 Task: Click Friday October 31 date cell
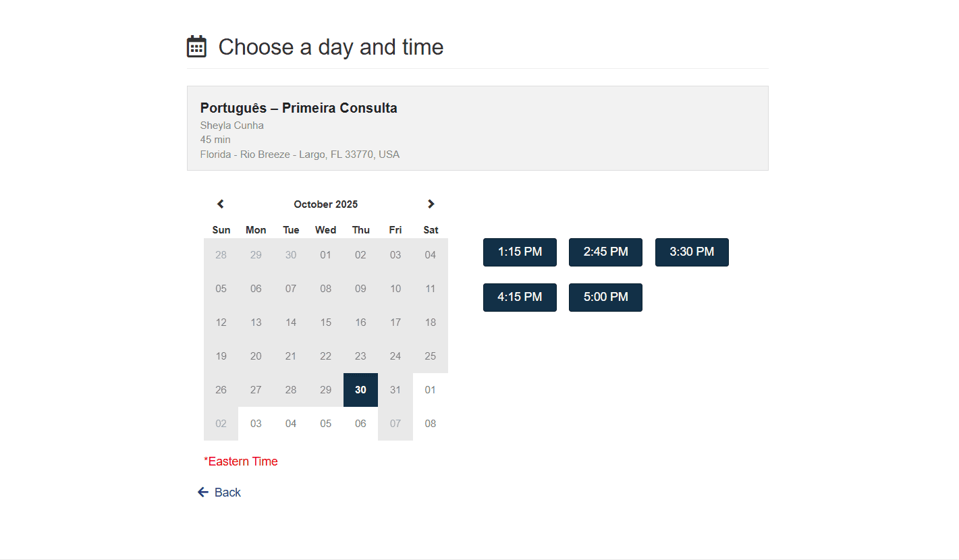[x=395, y=390]
